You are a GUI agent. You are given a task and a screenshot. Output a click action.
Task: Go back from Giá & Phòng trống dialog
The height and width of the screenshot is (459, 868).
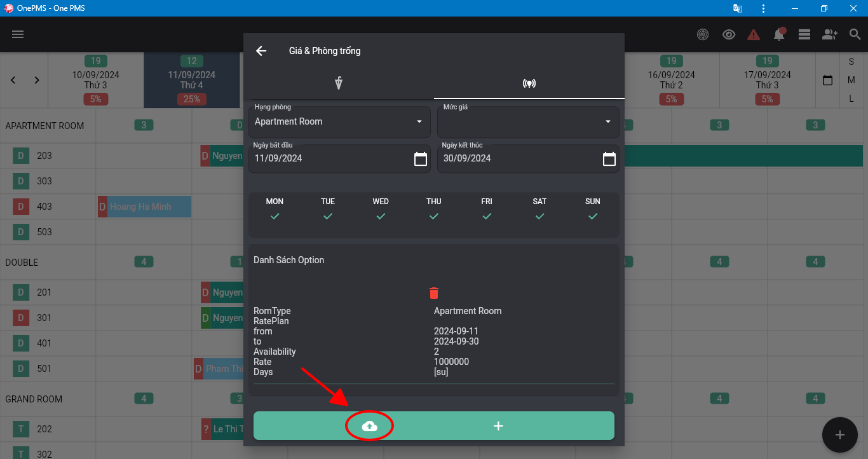(261, 51)
